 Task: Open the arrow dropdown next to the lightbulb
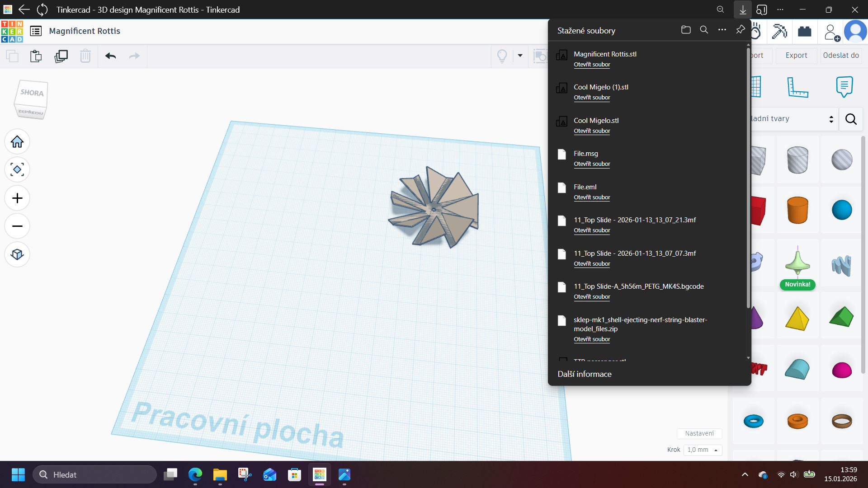pyautogui.click(x=520, y=56)
